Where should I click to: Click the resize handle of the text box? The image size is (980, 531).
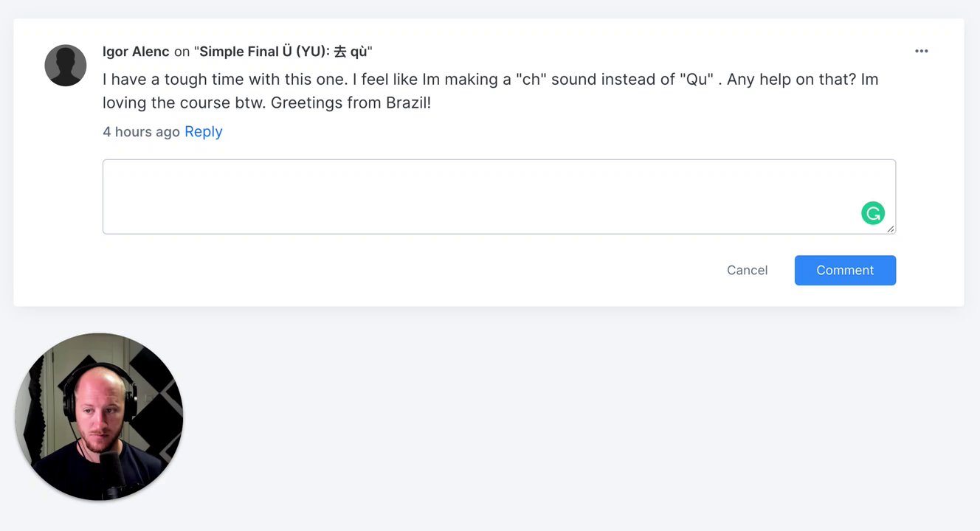pos(891,229)
